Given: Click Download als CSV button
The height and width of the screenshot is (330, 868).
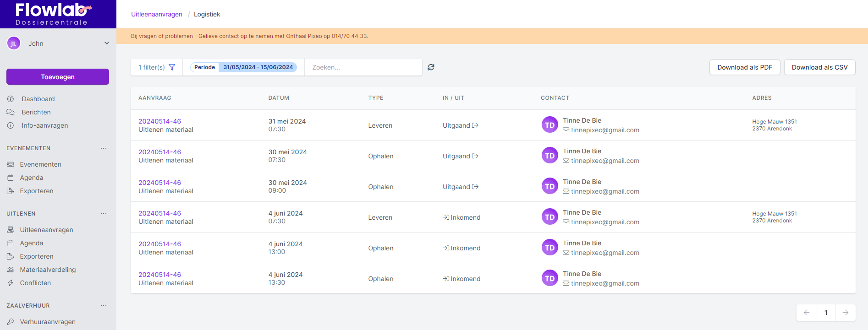Looking at the screenshot, I should coord(819,67).
